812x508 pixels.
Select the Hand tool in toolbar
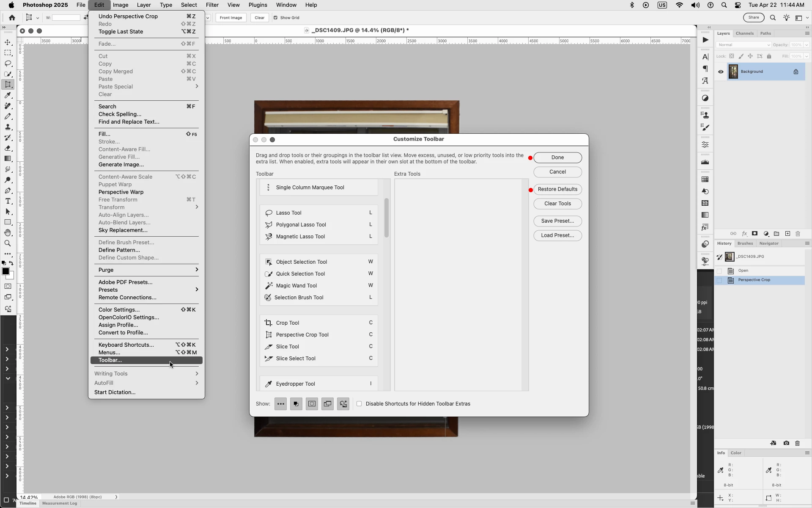point(8,233)
